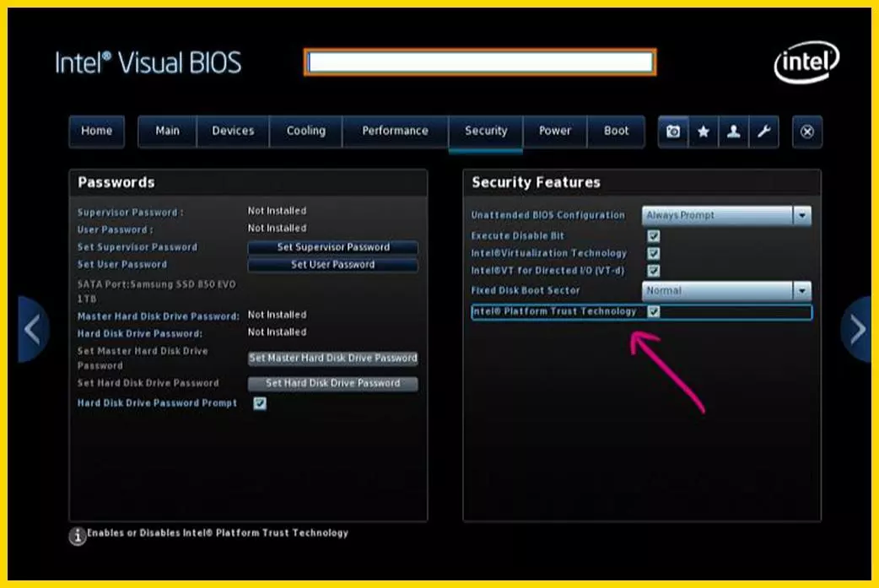The width and height of the screenshot is (879, 588).
Task: Open Fixed Disk Boot Sector dropdown
Action: (x=726, y=290)
